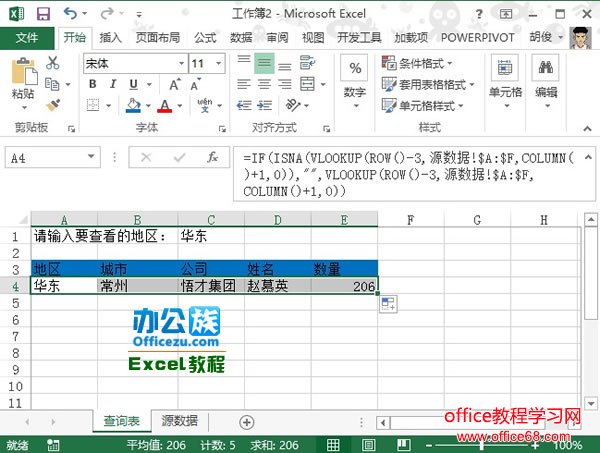Switch to Page Layout view in status bar
Viewport: 600px width, 453px height.
point(368,445)
